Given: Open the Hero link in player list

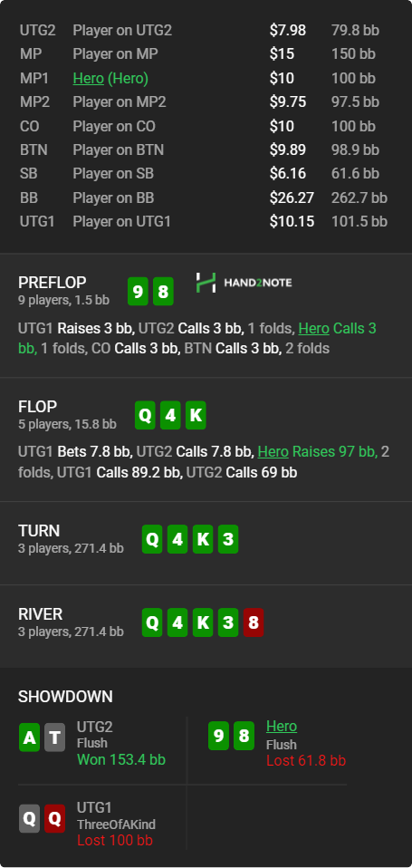Looking at the screenshot, I should click(89, 79).
